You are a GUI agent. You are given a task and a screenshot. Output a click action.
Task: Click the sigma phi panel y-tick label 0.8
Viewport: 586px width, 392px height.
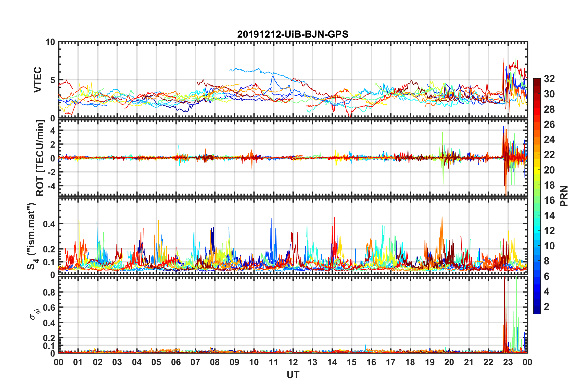tap(49, 292)
